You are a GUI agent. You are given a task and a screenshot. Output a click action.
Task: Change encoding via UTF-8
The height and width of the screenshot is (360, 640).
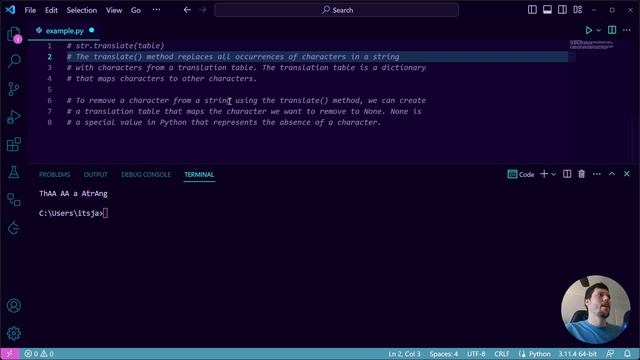click(476, 354)
